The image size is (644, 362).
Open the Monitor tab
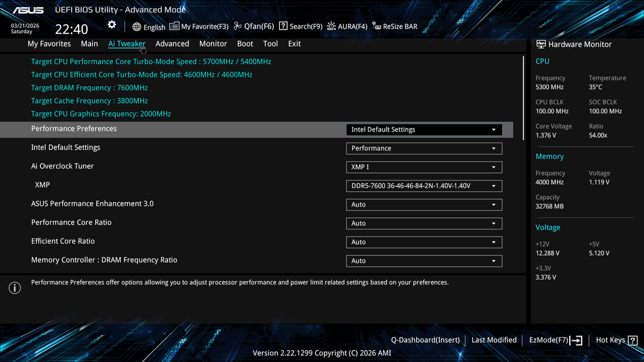(213, 44)
